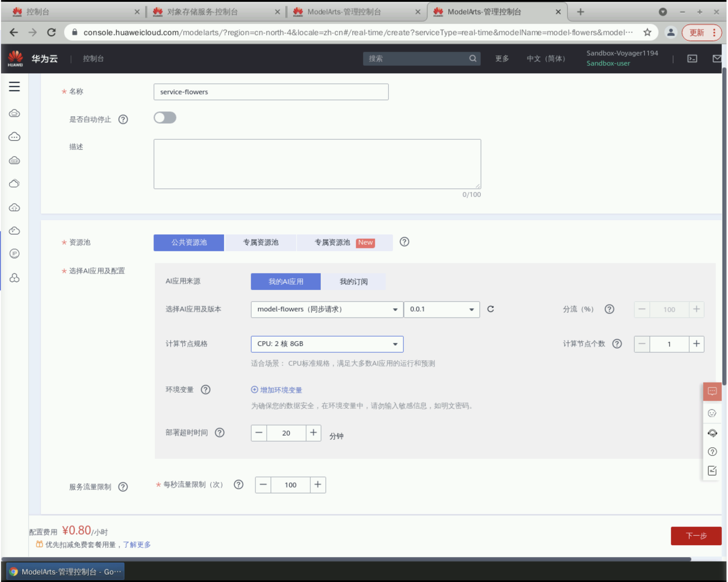728x582 pixels.
Task: Increase 部署超时时间 with the plus button
Action: [x=313, y=433]
